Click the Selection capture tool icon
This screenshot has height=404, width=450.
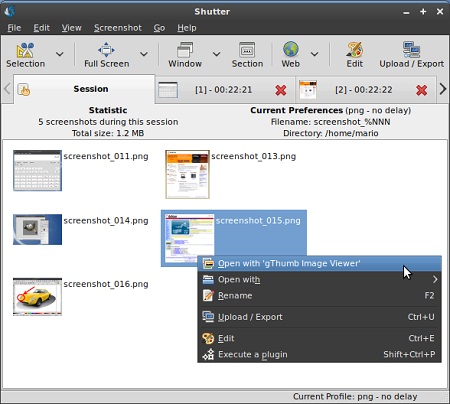click(x=25, y=50)
